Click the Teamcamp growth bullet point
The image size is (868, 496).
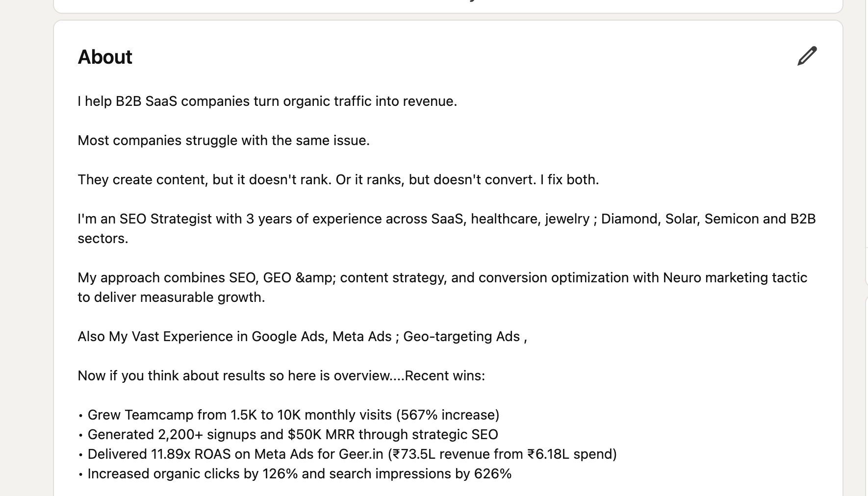pos(293,415)
